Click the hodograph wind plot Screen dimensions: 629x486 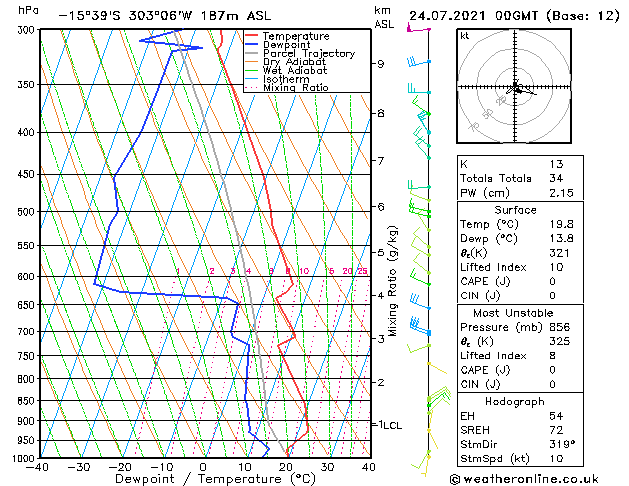click(514, 86)
